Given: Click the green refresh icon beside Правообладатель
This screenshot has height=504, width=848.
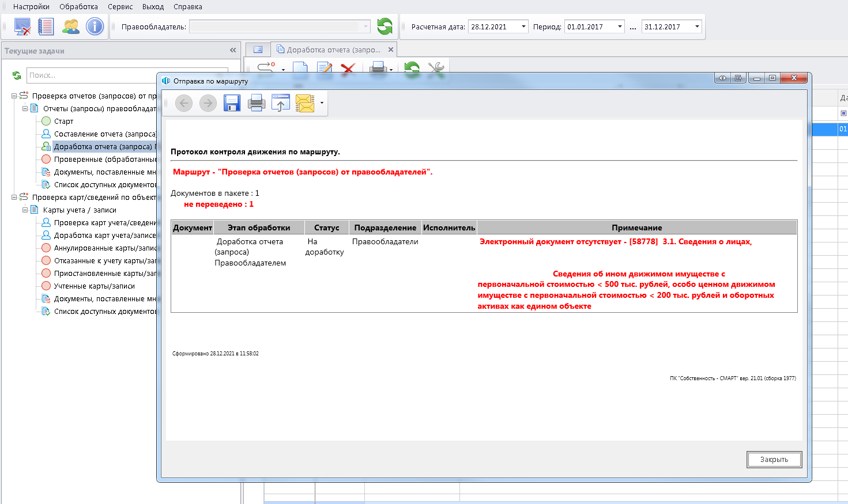Looking at the screenshot, I should (385, 26).
